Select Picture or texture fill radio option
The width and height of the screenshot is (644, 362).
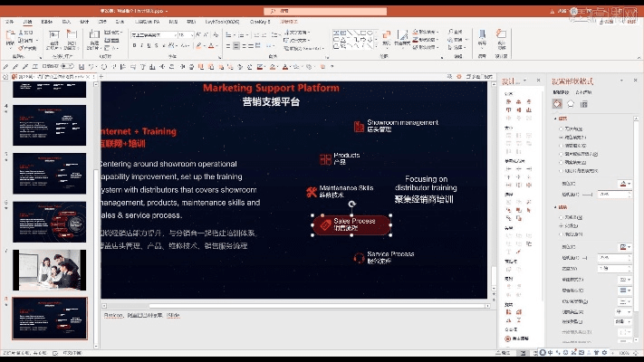[561, 155]
